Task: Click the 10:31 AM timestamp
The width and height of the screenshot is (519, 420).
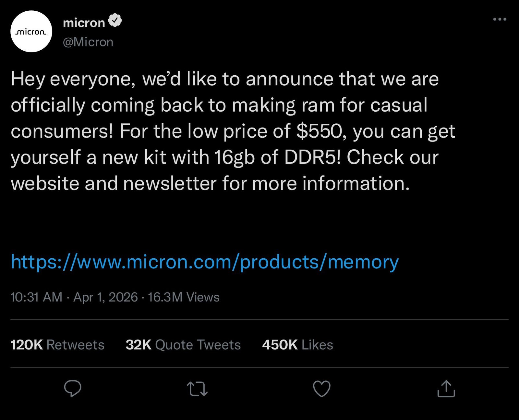Action: click(x=36, y=297)
